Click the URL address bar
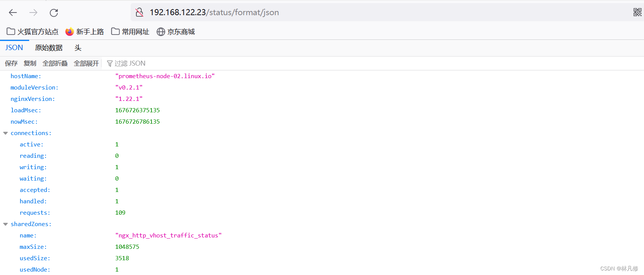Viewport: 644px width, 275px height. (x=386, y=13)
